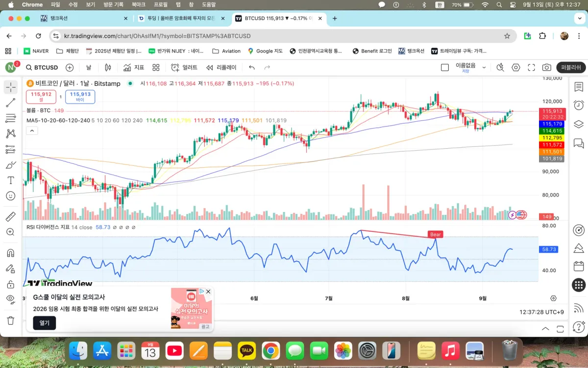Screen dimensions: 588x368
Task: Click the BTCUSD symbol search field
Action: point(42,68)
